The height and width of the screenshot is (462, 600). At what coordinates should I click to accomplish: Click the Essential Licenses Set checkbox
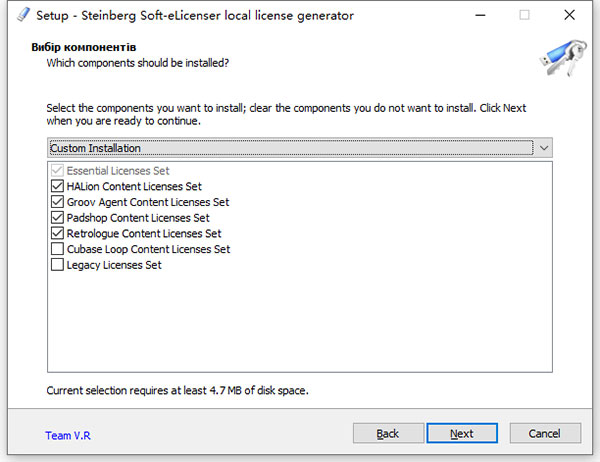[56, 171]
